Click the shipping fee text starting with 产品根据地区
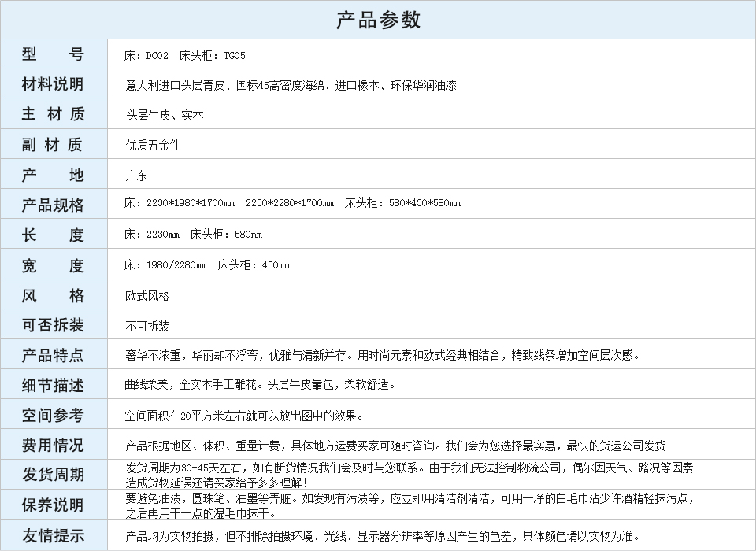Screen dimensions: 756x551 click(x=395, y=446)
